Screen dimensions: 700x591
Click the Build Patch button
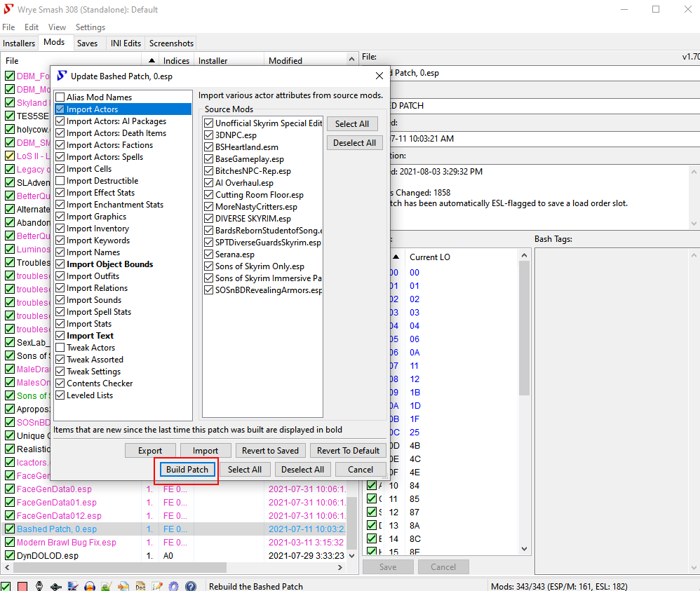click(186, 468)
